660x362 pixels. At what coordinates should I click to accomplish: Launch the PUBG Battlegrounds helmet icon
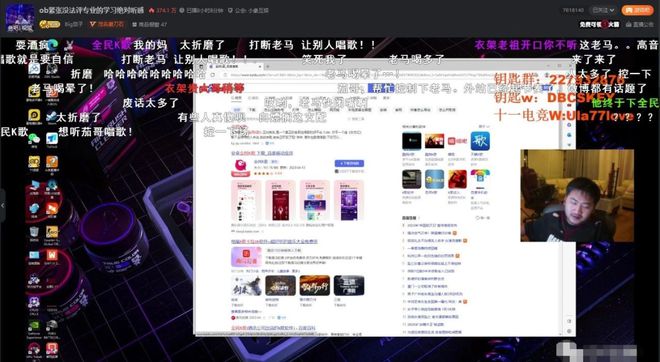(x=52, y=325)
